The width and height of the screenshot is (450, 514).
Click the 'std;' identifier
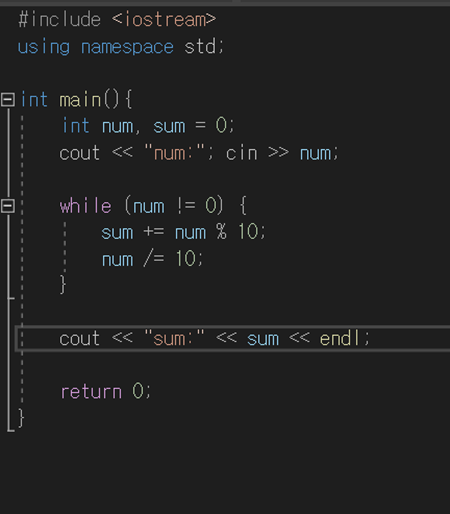coord(204,46)
